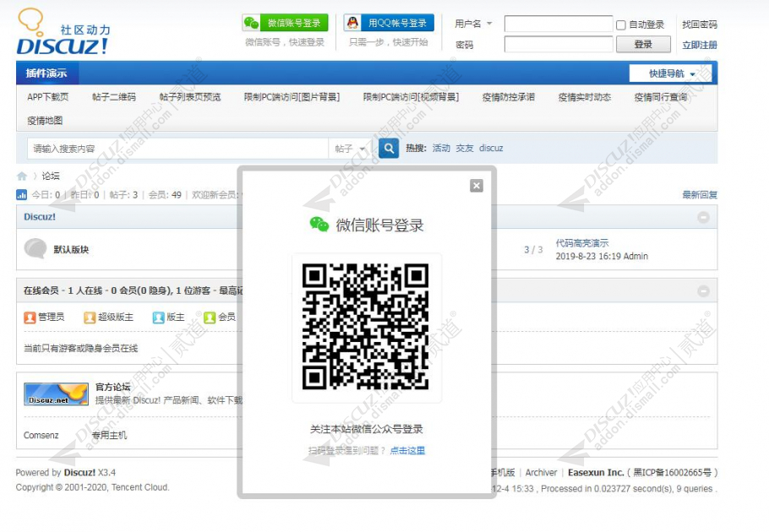Click the WeChat icon in popup title

coord(319,225)
